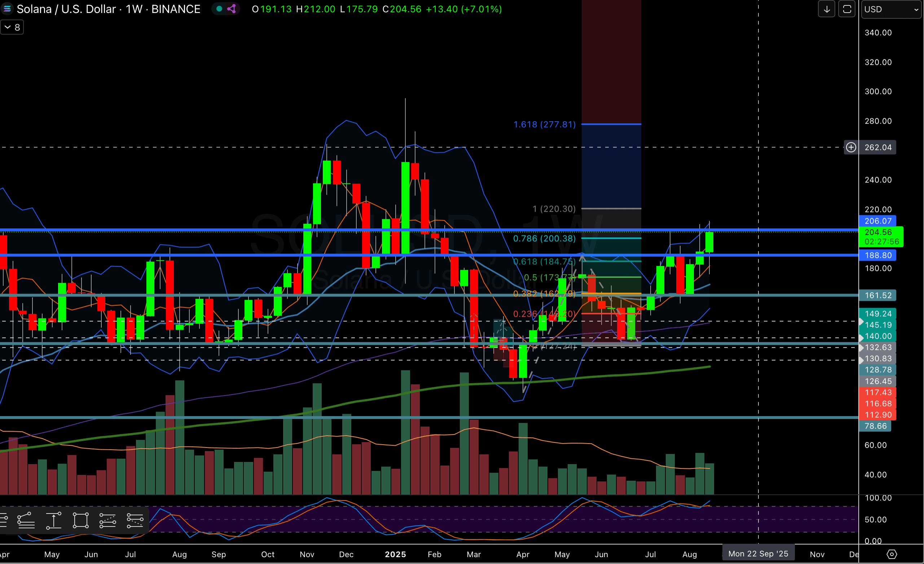Collapse the indicators list showing 8
Image resolution: width=924 pixels, height=564 pixels.
(x=12, y=27)
